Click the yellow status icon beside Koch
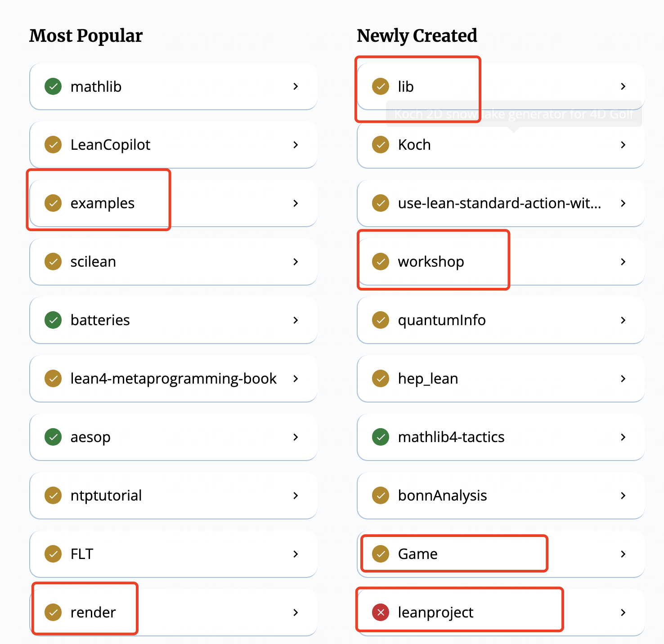The height and width of the screenshot is (644, 664). pyautogui.click(x=381, y=145)
